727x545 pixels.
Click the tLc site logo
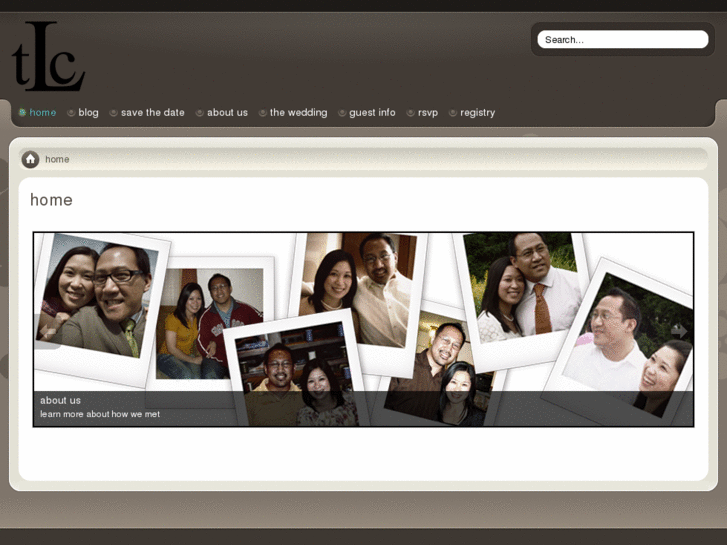(x=48, y=56)
